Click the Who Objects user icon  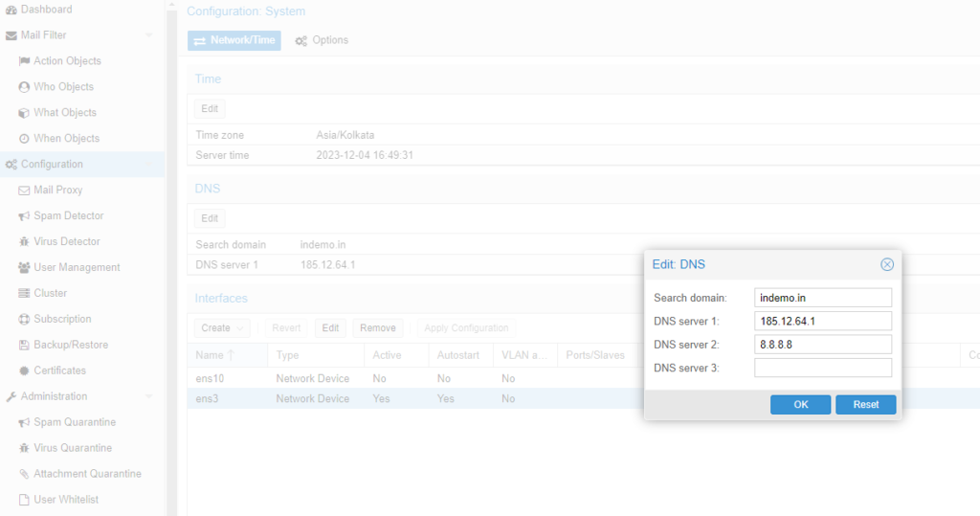24,87
